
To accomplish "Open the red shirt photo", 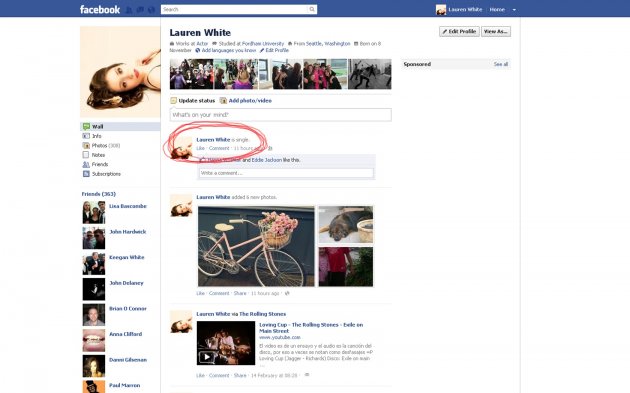I will (346, 267).
